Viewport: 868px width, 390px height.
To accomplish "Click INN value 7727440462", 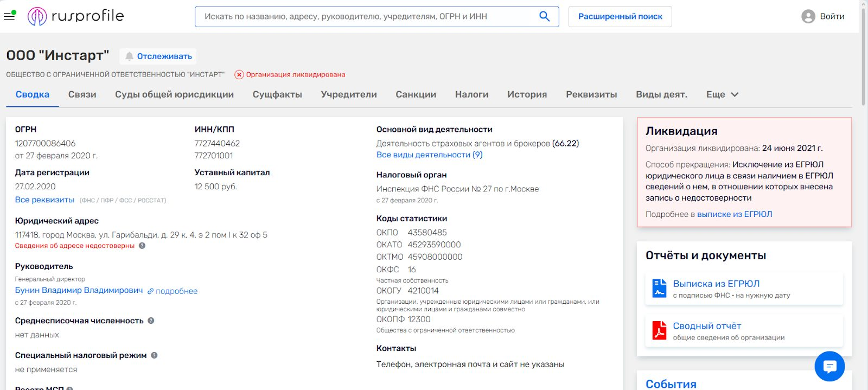I will 217,143.
